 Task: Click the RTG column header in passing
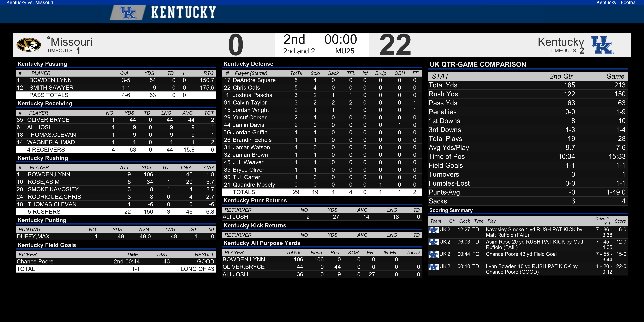[x=209, y=73]
